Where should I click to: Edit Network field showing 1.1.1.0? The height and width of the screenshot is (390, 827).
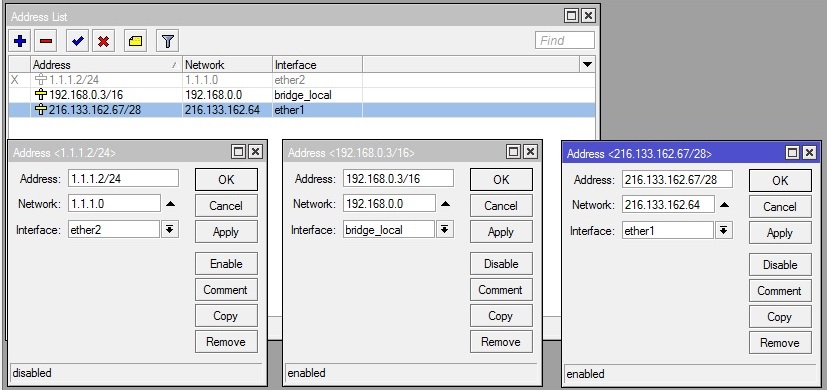[114, 203]
